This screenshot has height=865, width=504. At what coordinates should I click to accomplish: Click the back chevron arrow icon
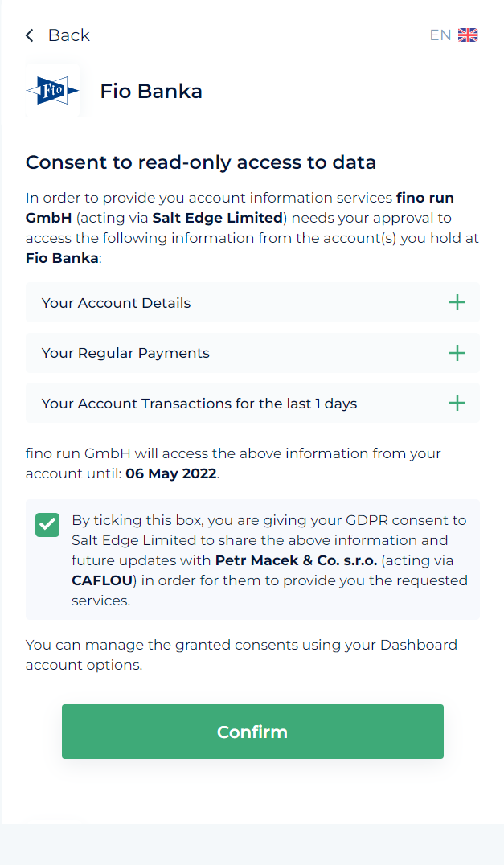pos(30,35)
